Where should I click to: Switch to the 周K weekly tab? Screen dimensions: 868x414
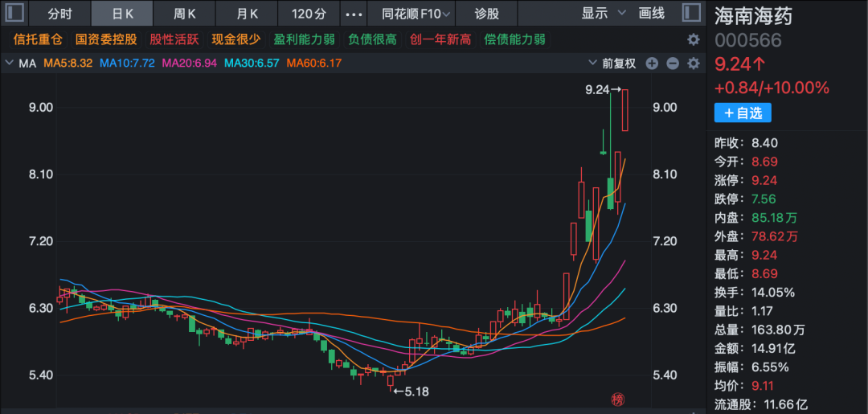pos(185,14)
